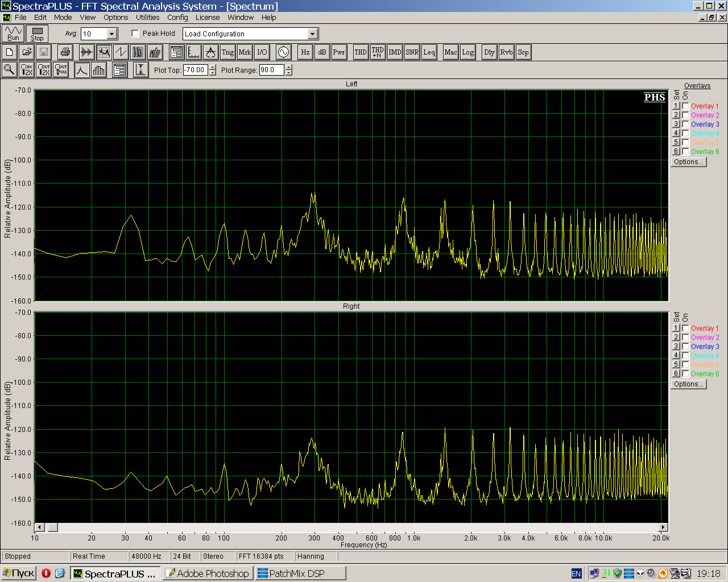Select the spectrum view icon
The image size is (728, 582).
pyautogui.click(x=104, y=52)
